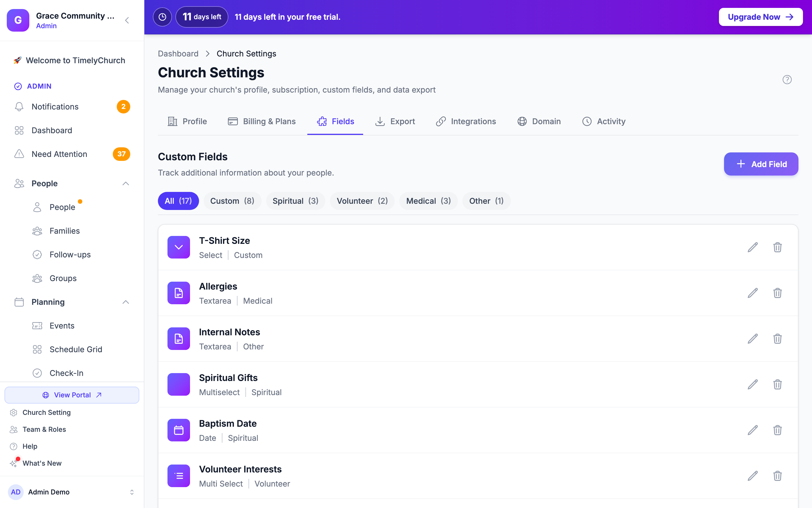Image resolution: width=812 pixels, height=508 pixels.
Task: Click the trial clock icon in banner
Action: pos(162,17)
